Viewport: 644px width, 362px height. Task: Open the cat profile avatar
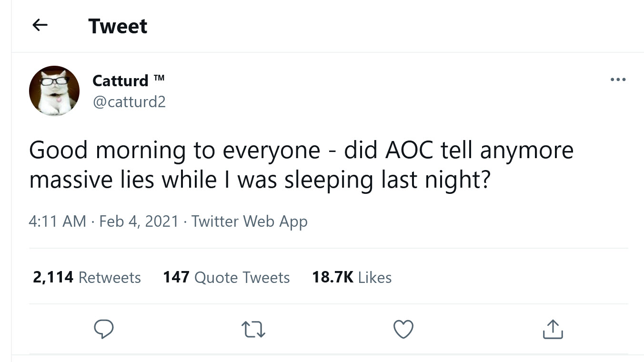[54, 91]
